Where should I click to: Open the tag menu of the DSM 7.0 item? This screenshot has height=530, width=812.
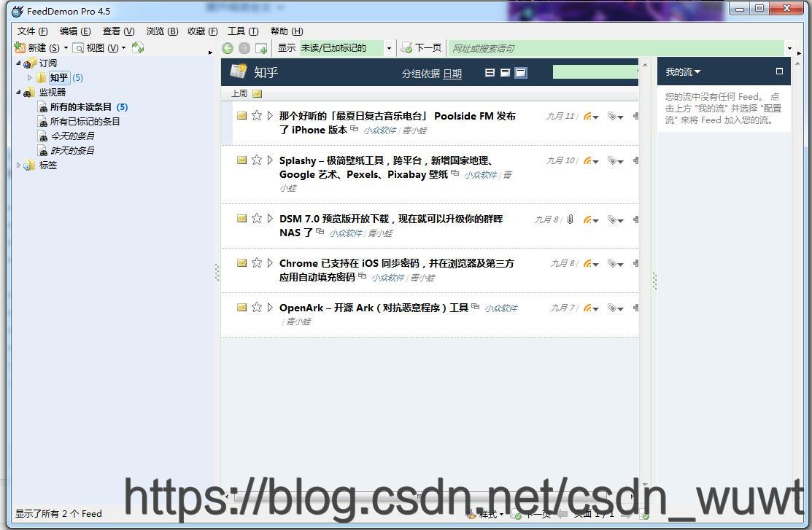click(x=615, y=219)
